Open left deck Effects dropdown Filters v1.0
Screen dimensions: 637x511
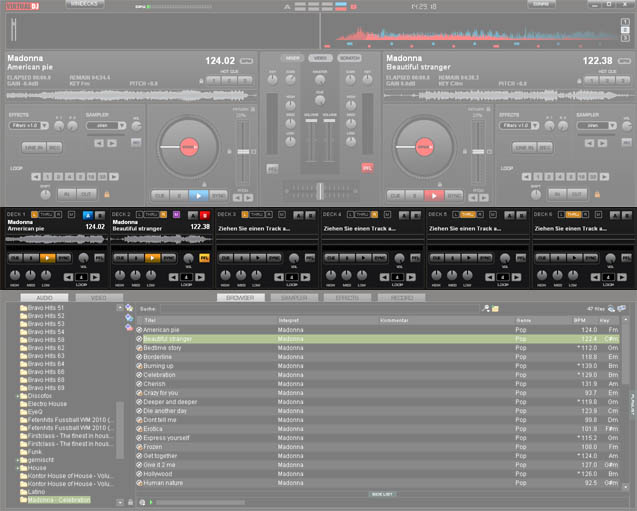(x=28, y=126)
